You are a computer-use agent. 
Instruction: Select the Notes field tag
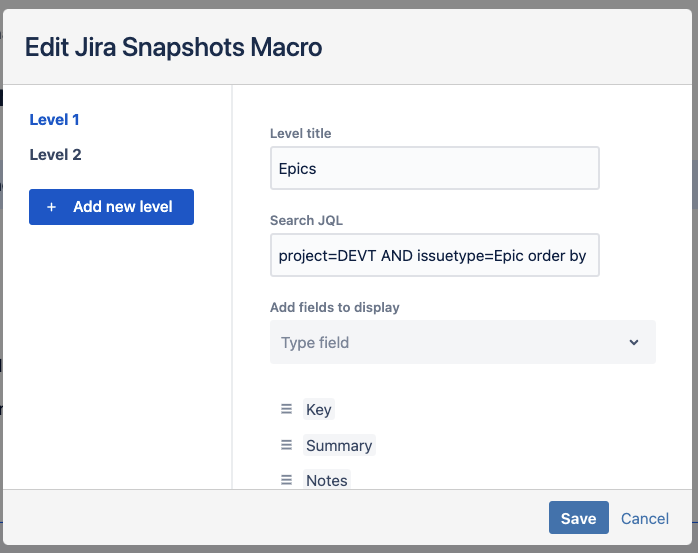[x=327, y=480]
